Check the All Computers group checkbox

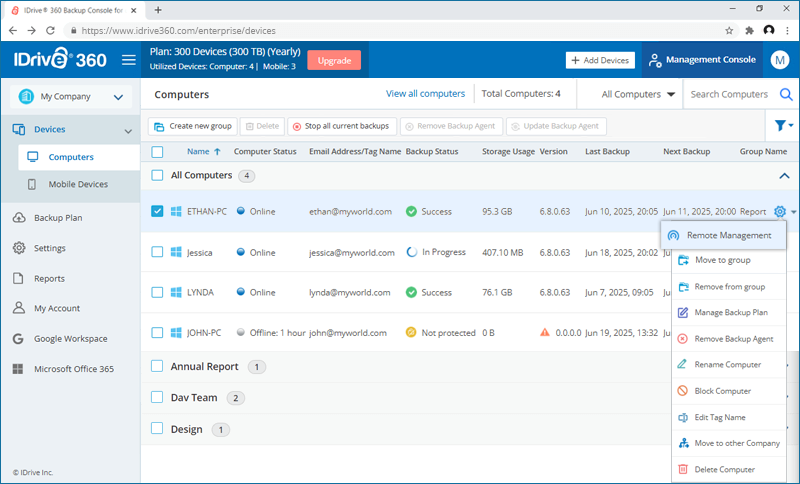click(x=157, y=175)
